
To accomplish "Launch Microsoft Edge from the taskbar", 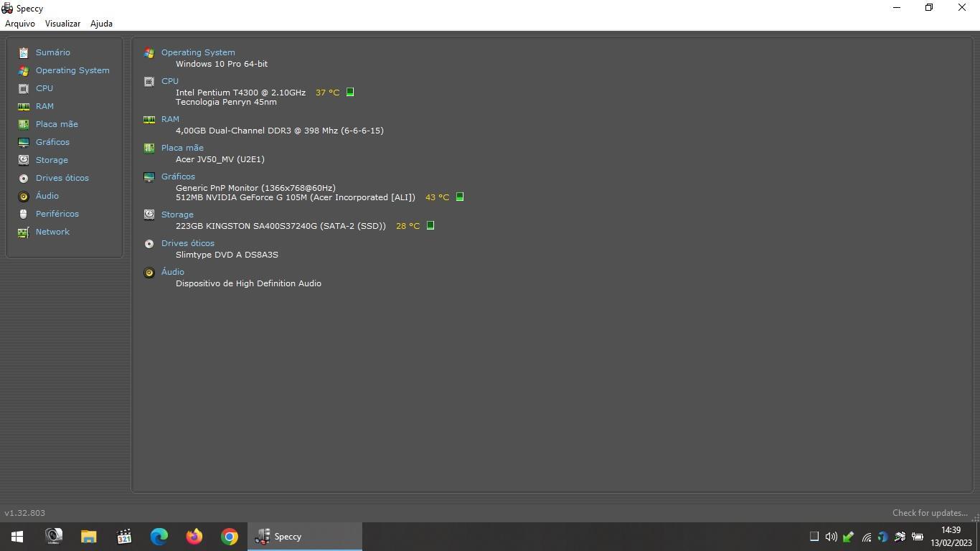I will click(159, 537).
